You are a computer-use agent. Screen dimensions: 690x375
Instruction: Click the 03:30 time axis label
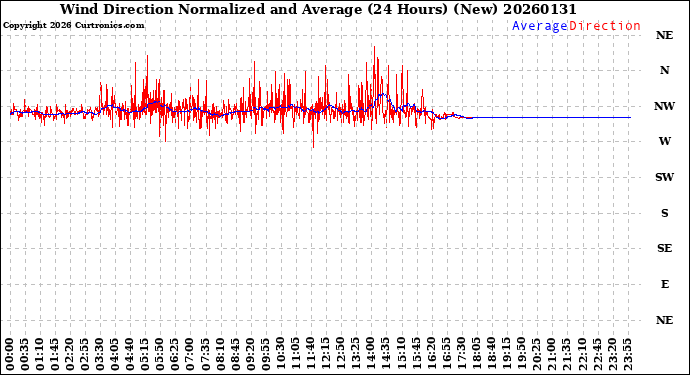[x=100, y=355]
